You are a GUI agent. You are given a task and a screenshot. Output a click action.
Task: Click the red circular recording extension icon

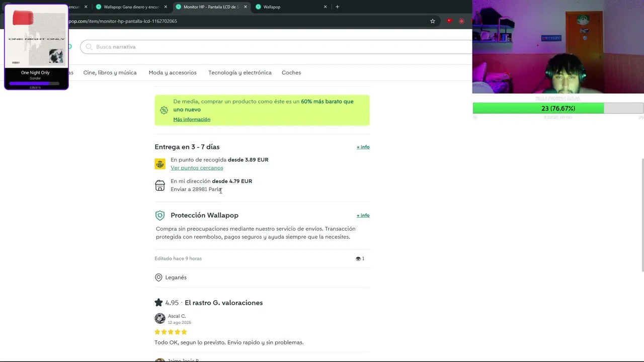461,21
